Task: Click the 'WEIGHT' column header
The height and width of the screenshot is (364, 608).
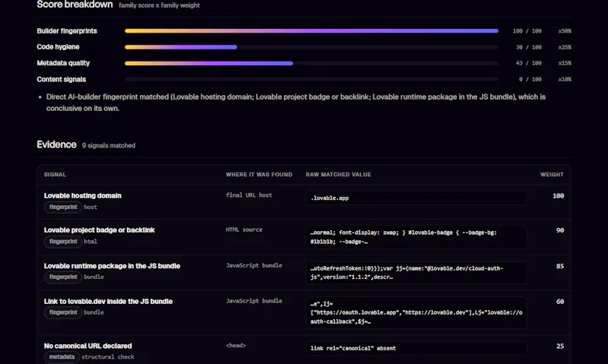Action: tap(553, 175)
